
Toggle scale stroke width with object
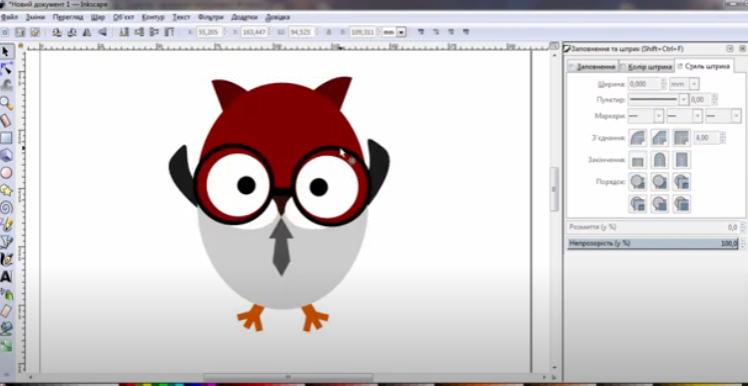point(421,32)
